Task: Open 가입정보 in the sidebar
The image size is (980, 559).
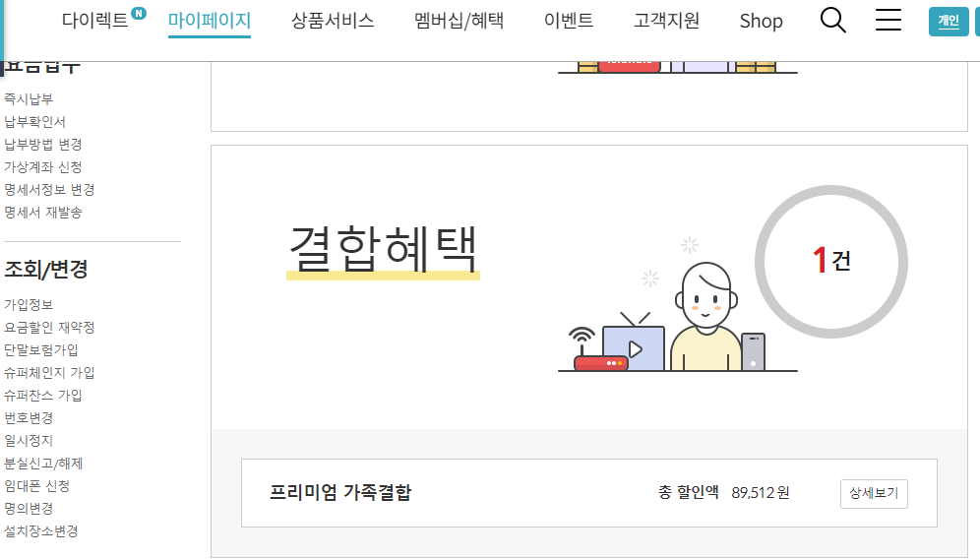Action: click(29, 304)
